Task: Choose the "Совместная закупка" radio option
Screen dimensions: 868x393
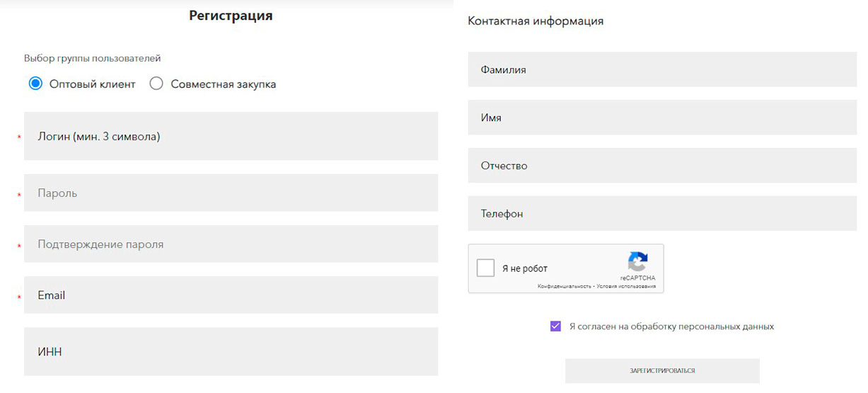Action: tap(157, 84)
